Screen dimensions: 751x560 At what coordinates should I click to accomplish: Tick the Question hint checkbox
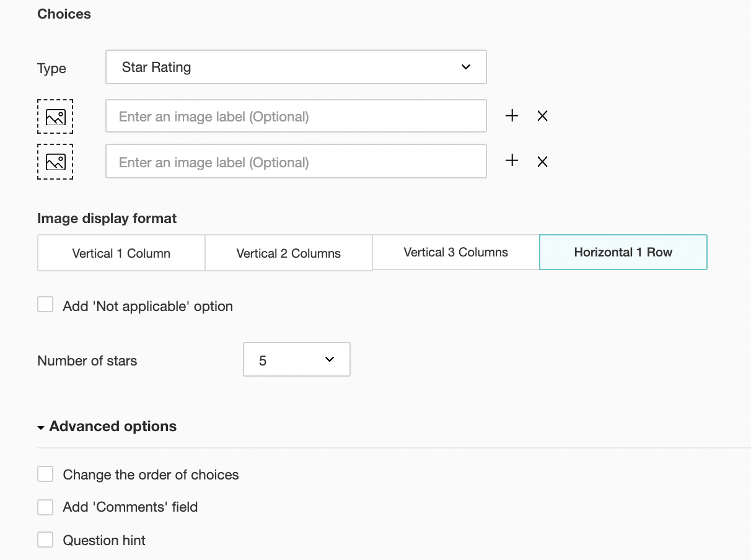(x=45, y=540)
